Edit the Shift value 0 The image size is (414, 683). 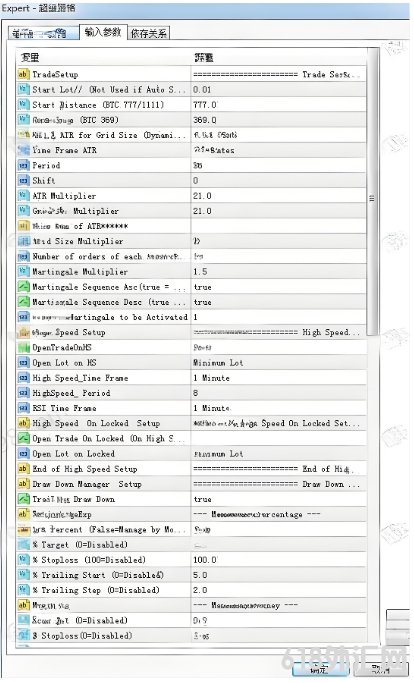(x=278, y=180)
